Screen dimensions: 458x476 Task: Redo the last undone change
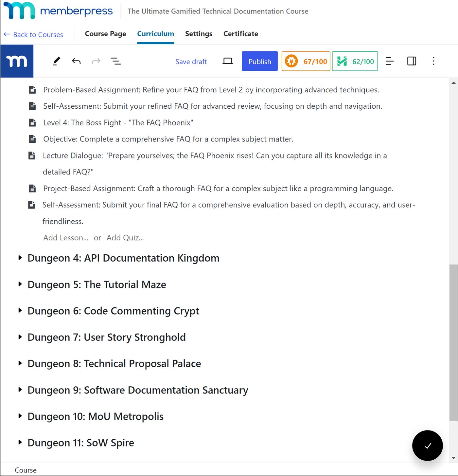(96, 61)
